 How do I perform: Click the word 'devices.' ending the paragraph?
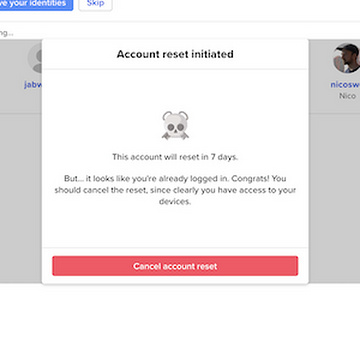(175, 201)
